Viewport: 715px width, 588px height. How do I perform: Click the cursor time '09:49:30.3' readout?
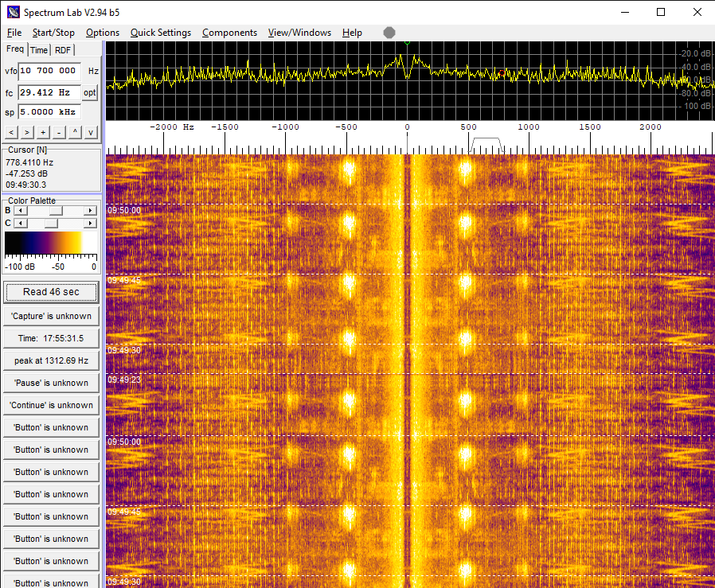pos(26,185)
